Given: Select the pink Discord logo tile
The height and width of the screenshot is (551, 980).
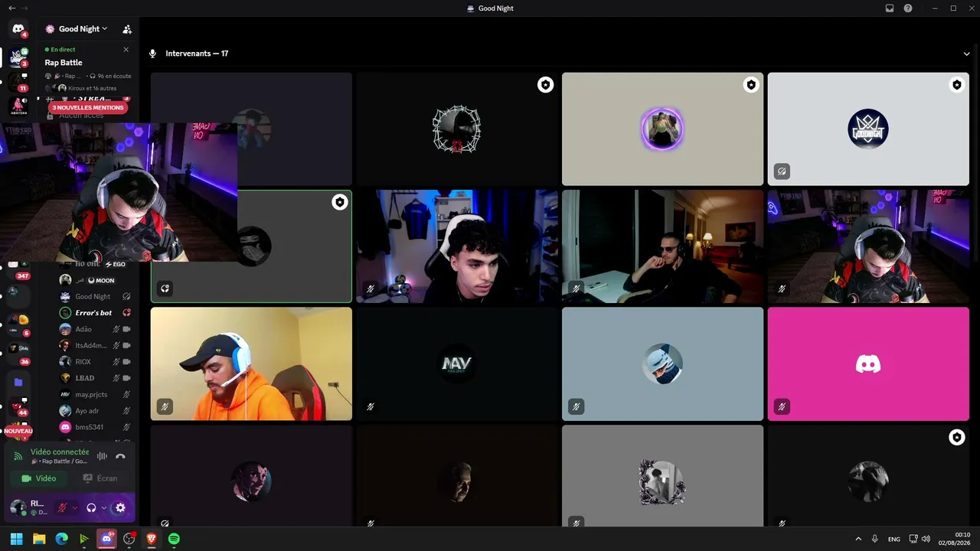Looking at the screenshot, I should [868, 364].
